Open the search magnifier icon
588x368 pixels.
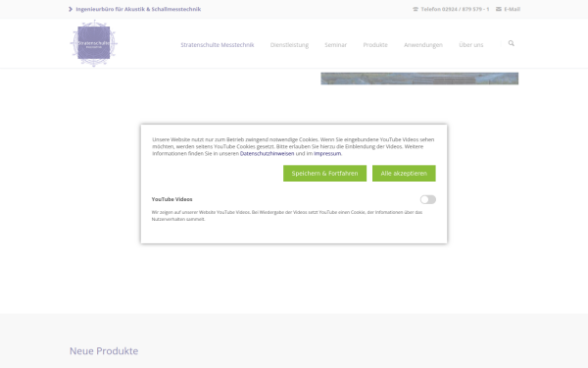512,43
